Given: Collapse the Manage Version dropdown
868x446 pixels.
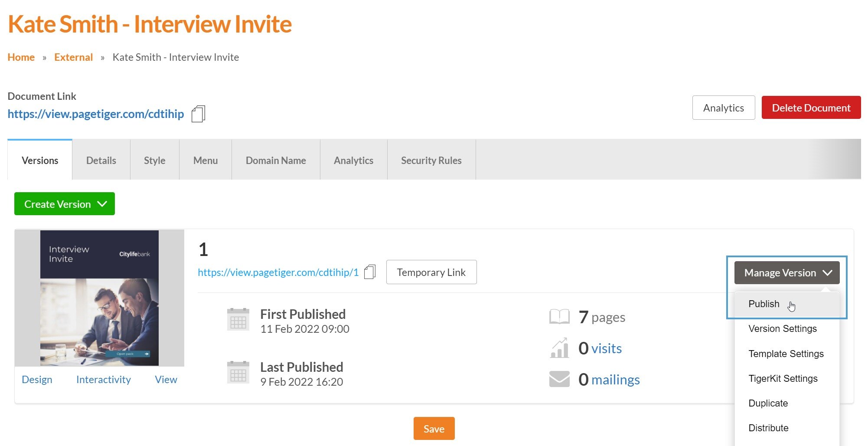Looking at the screenshot, I should pos(786,273).
